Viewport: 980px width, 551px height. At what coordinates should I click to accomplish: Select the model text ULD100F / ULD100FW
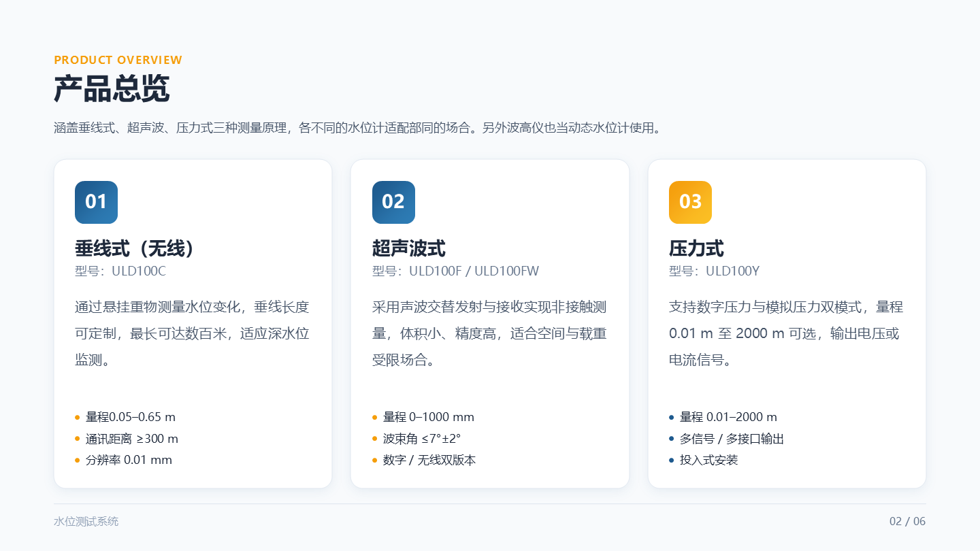(x=474, y=271)
